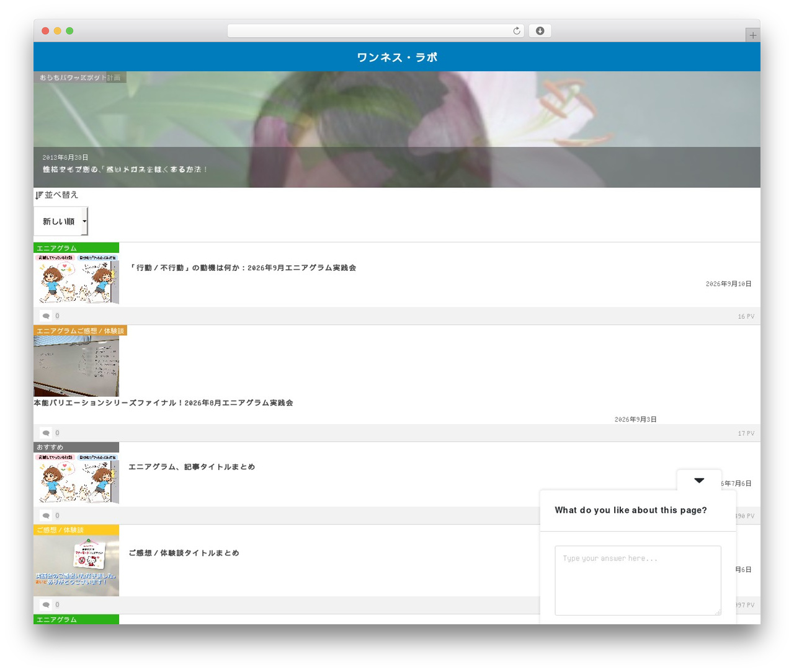Click the date 2026年9月10日

pos(728,284)
